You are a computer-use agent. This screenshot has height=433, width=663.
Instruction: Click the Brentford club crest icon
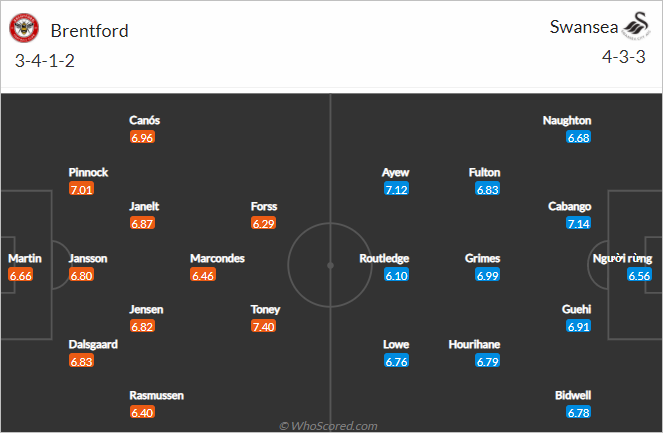pos(24,28)
